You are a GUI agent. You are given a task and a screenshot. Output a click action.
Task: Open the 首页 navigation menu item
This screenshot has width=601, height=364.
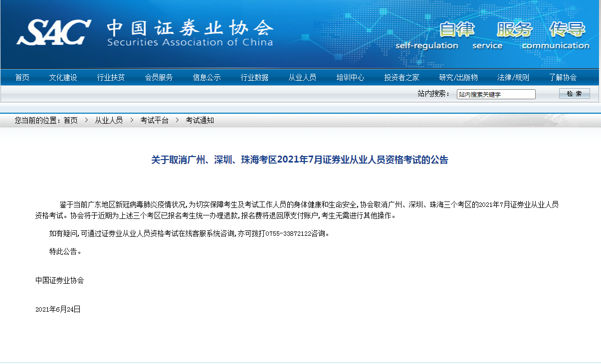(22, 77)
